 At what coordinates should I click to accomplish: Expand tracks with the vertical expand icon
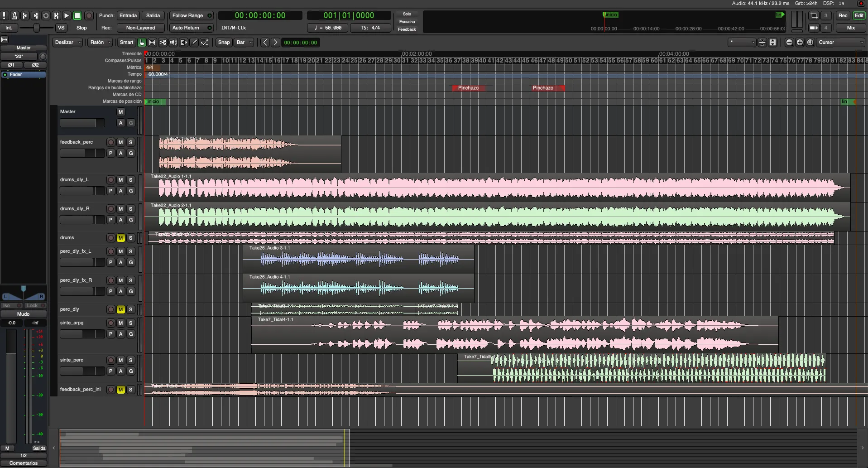(772, 42)
